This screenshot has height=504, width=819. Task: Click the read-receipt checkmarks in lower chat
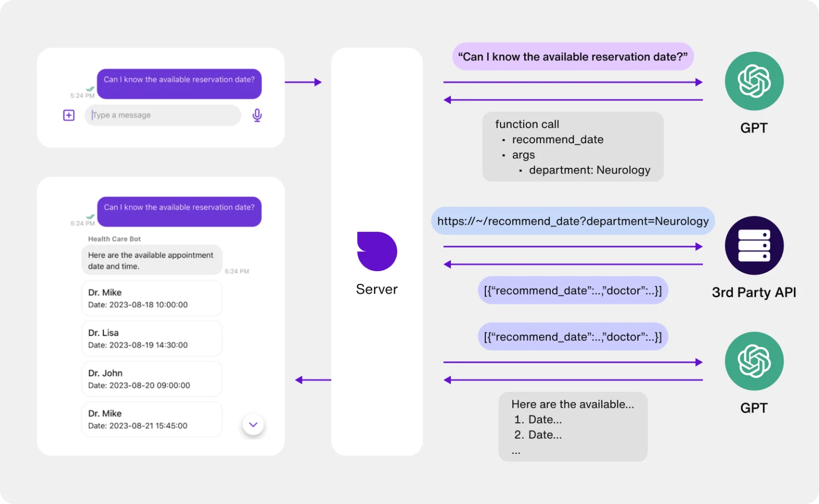pyautogui.click(x=90, y=217)
